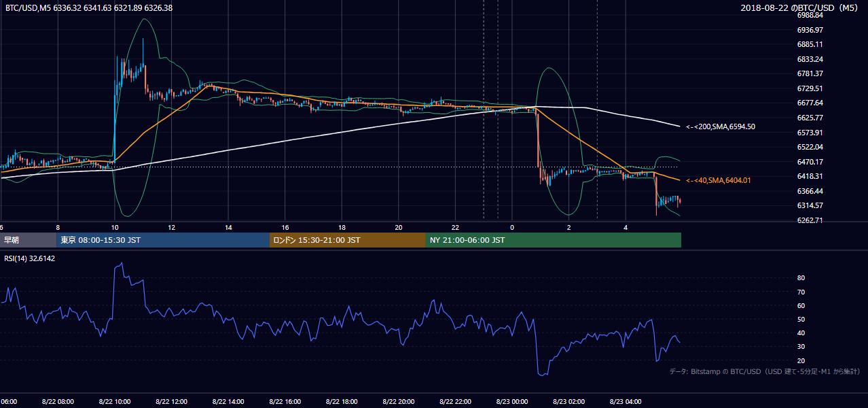868x408 pixels.
Task: Click the 6729.51 price axis value
Action: (x=810, y=88)
